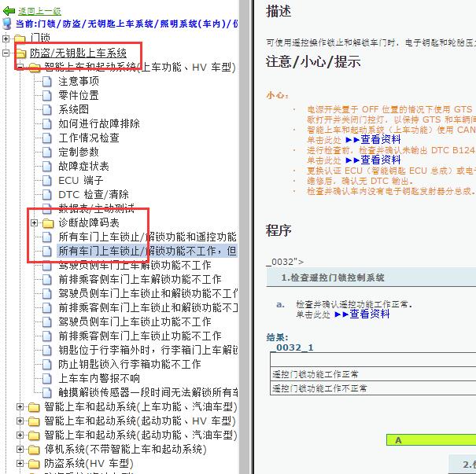Viewport: 476px width, 474px height.
Task: Open the 定制参数 tree item
Action: click(79, 152)
